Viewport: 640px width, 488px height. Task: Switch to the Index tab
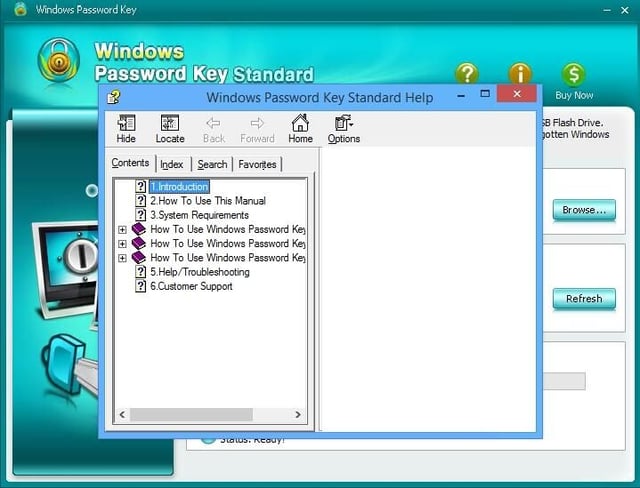point(171,164)
